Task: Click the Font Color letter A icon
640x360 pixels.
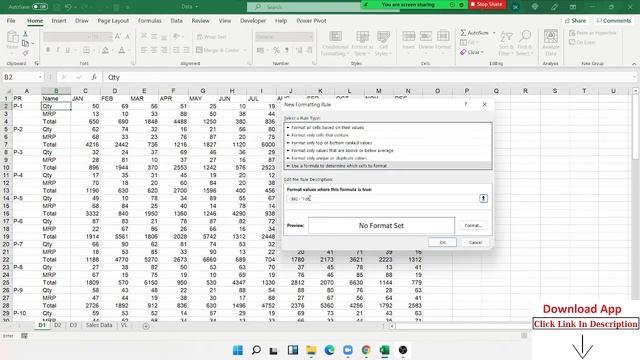Action: [x=122, y=50]
